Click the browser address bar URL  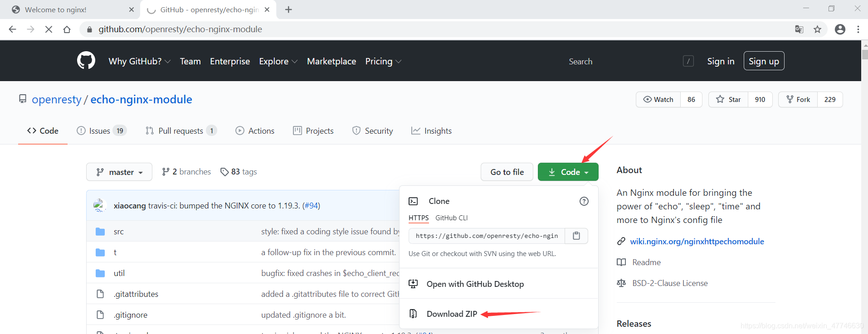(x=180, y=29)
